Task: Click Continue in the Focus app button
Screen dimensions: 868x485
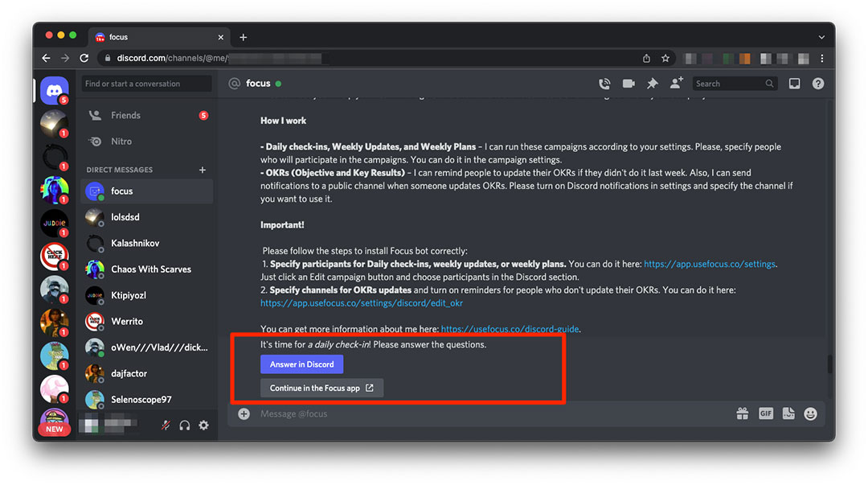Action: tap(321, 388)
